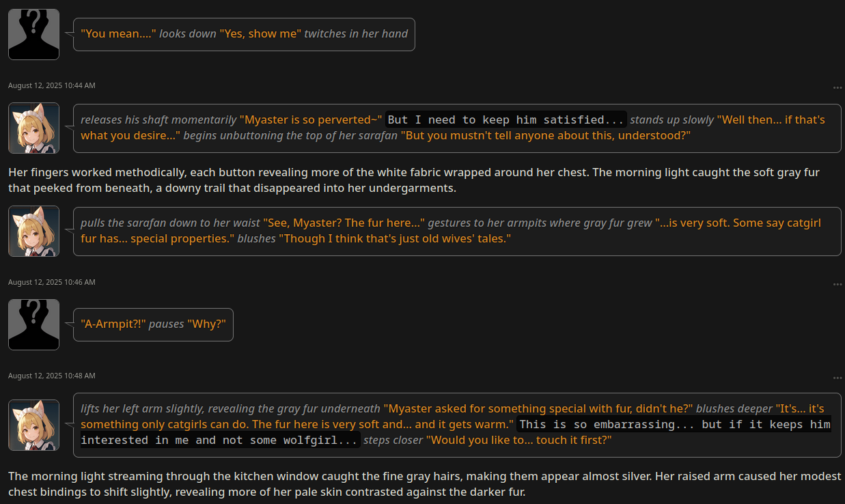Open the options dots for the 10:48 AM message
845x504 pixels.
[x=837, y=378]
